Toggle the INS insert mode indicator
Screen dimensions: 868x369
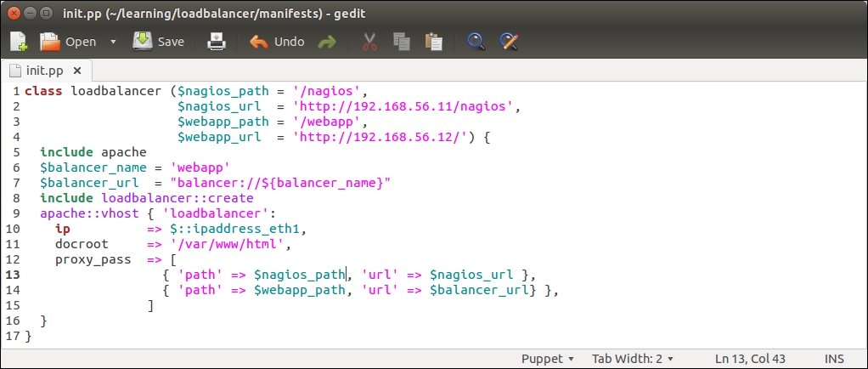point(834,359)
